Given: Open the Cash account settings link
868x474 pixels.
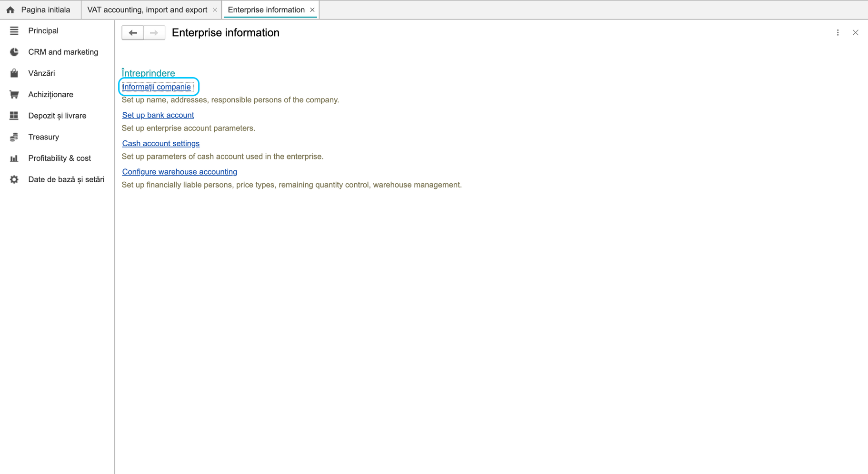Looking at the screenshot, I should [x=161, y=144].
